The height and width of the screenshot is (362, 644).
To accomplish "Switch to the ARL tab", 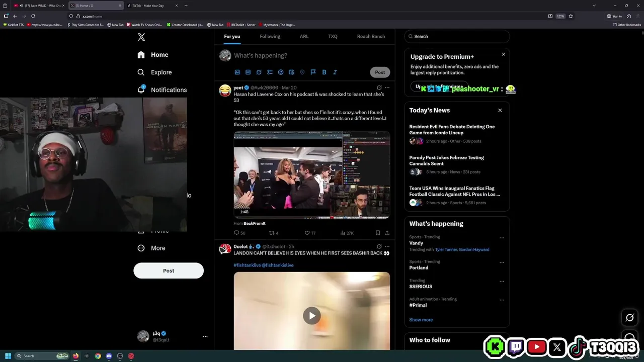I will tap(304, 36).
